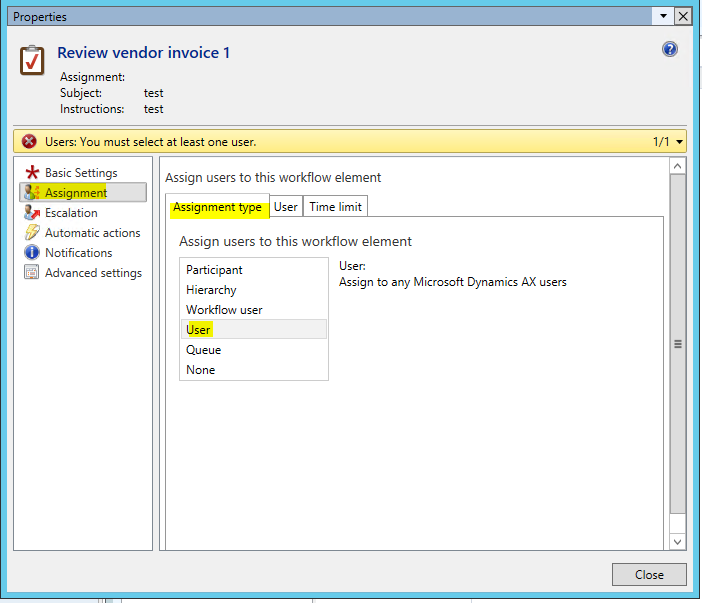Image resolution: width=702 pixels, height=603 pixels.
Task: Choose Hierarchy in the assignment list
Action: (211, 290)
